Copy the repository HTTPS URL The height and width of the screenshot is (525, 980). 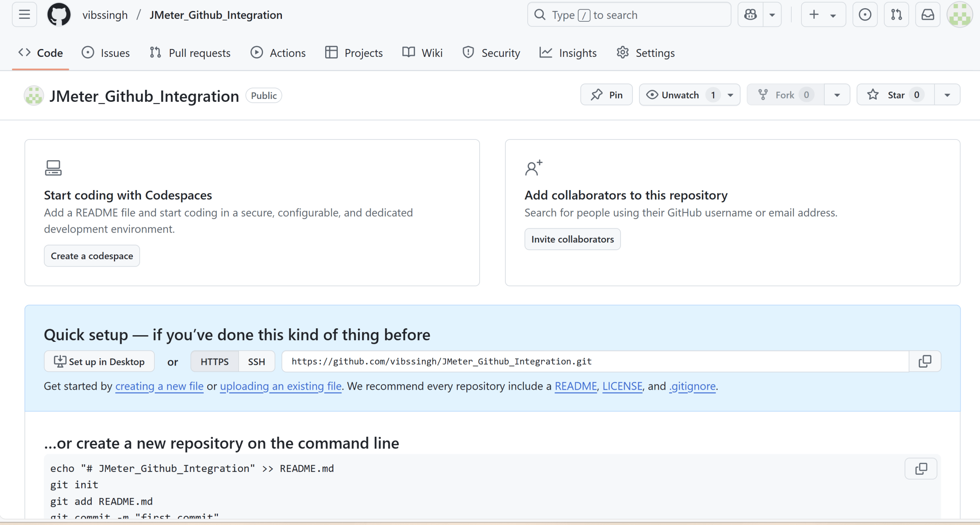click(x=925, y=361)
